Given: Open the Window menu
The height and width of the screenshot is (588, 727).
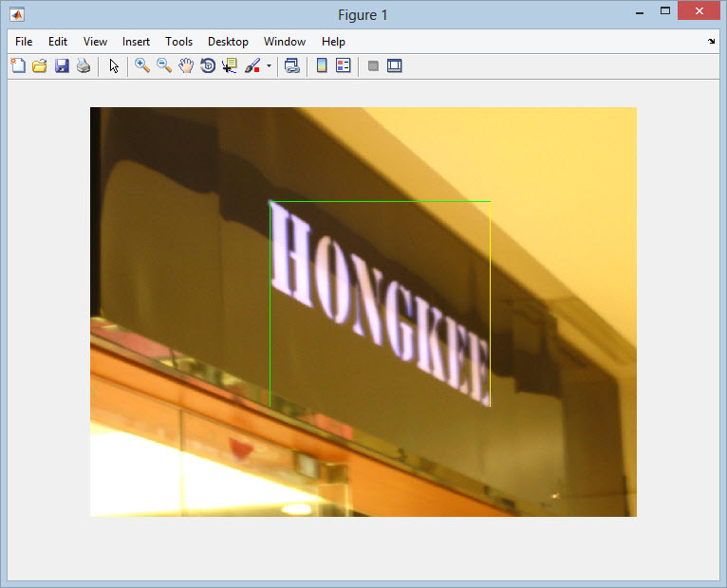Looking at the screenshot, I should [285, 42].
